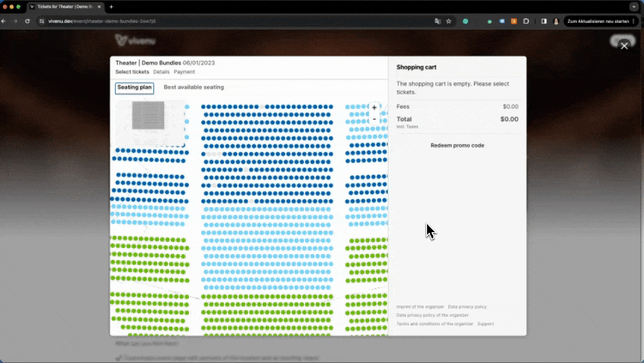This screenshot has height=363, width=644.
Task: Click Redeem promo code
Action: pyautogui.click(x=457, y=145)
